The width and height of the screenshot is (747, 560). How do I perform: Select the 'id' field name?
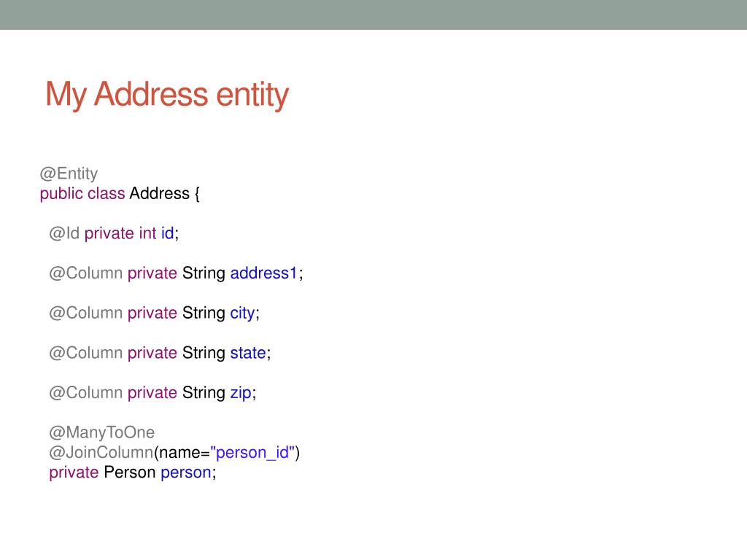(x=168, y=233)
